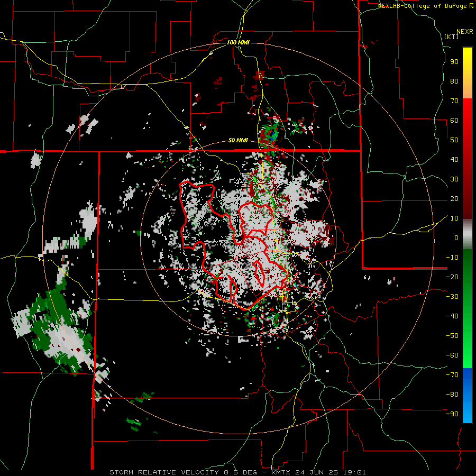476x476 pixels.
Task: Select the positive 40 scale value
Action: pos(454,159)
